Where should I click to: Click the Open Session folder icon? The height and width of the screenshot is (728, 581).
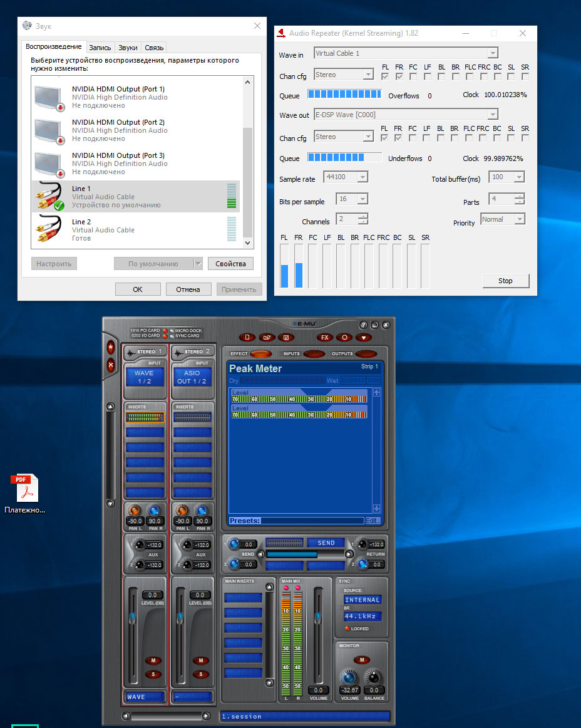[267, 337]
